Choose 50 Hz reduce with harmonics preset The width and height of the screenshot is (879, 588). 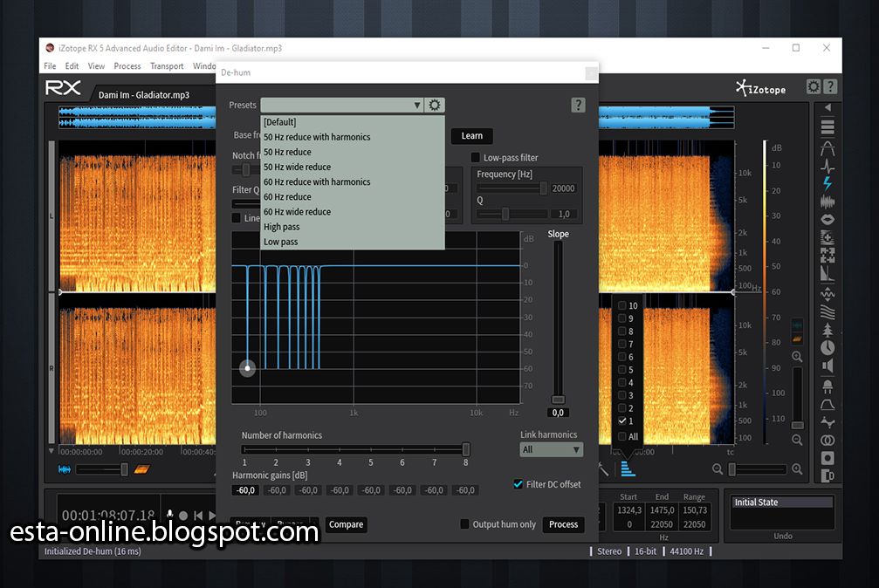point(353,137)
